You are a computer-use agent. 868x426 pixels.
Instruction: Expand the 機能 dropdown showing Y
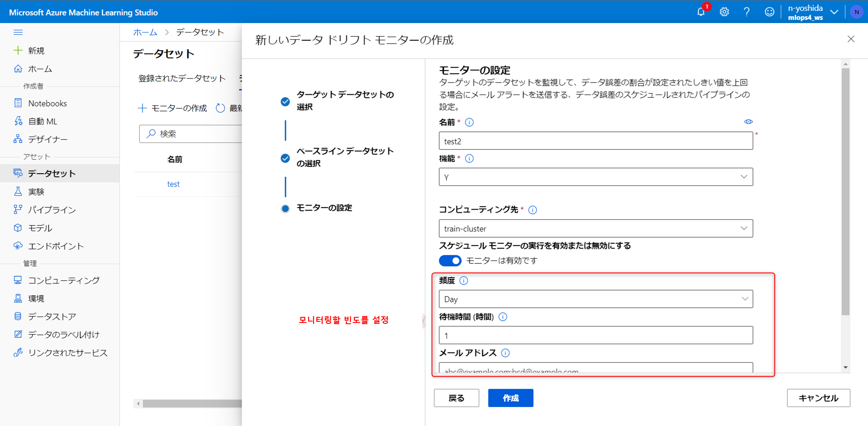point(595,177)
